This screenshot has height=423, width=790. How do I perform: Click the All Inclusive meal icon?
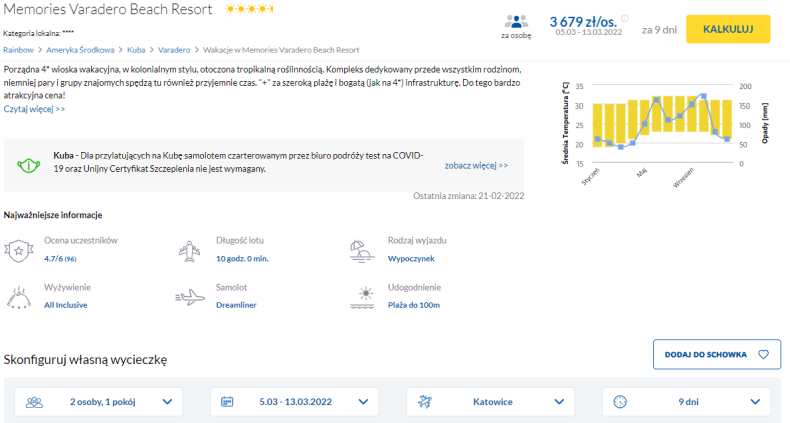coord(18,296)
